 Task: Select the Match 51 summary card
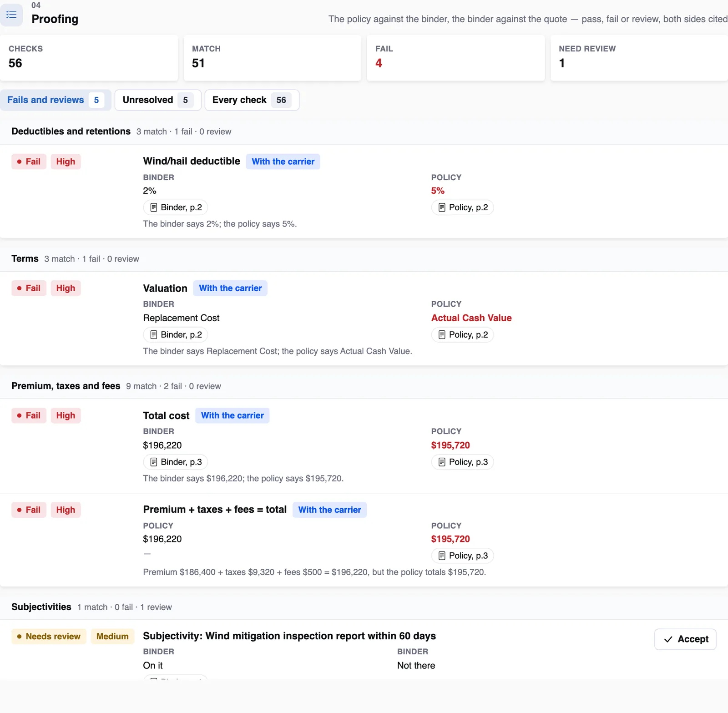(273, 58)
